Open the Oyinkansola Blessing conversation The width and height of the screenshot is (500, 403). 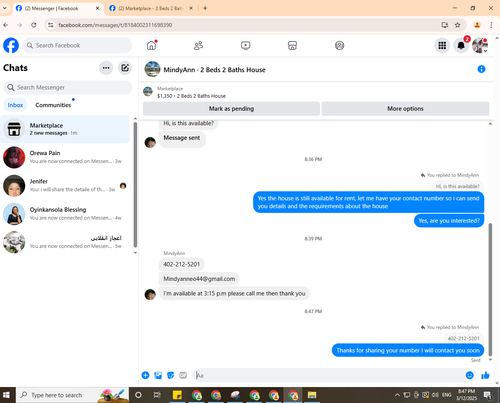coord(65,214)
